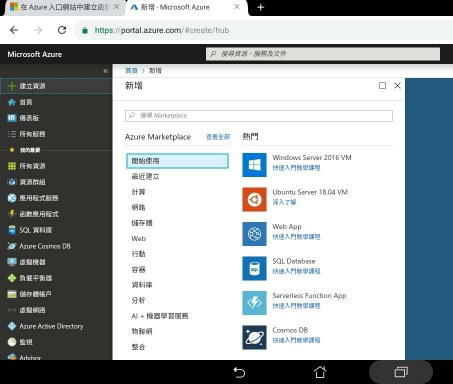Screen dimensions: 453x384
Task: Select the category just below AI +
Action: [142, 331]
